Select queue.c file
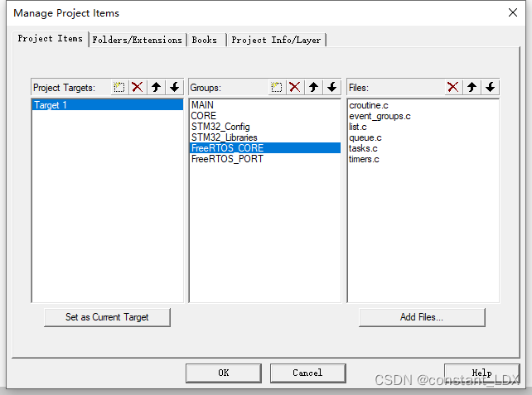The height and width of the screenshot is (395, 532). [x=423, y=137]
